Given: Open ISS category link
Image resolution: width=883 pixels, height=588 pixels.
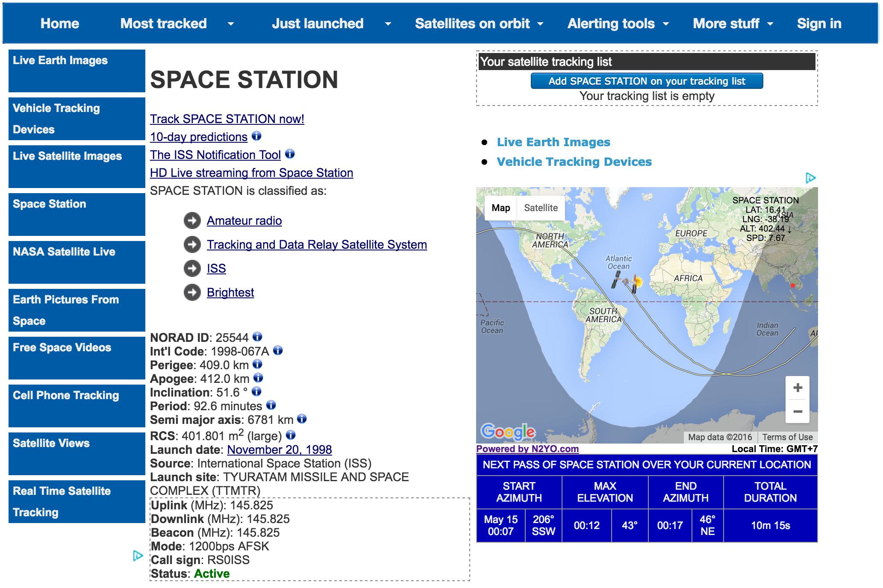Looking at the screenshot, I should [216, 268].
